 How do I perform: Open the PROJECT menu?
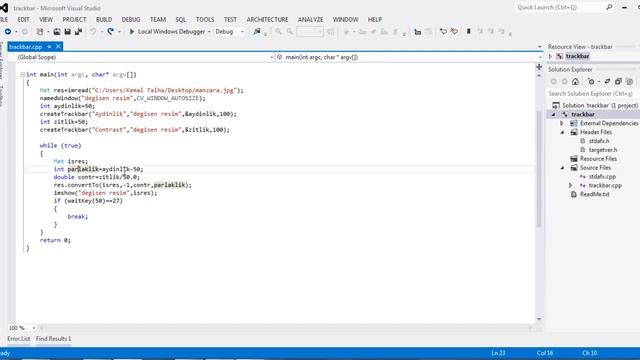[x=74, y=20]
